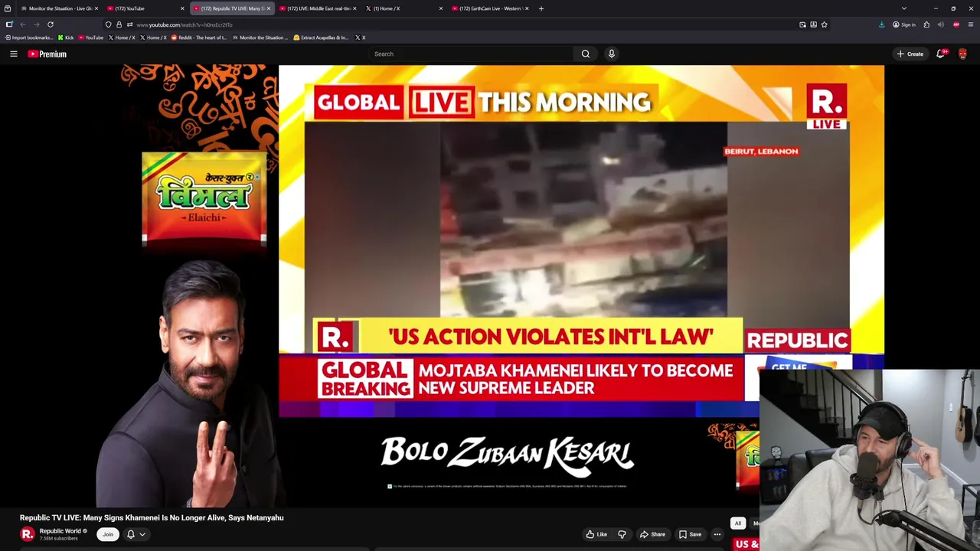Screen dimensions: 980x551
Task: Open the Adblock Plus extension icon
Action: coord(955,24)
